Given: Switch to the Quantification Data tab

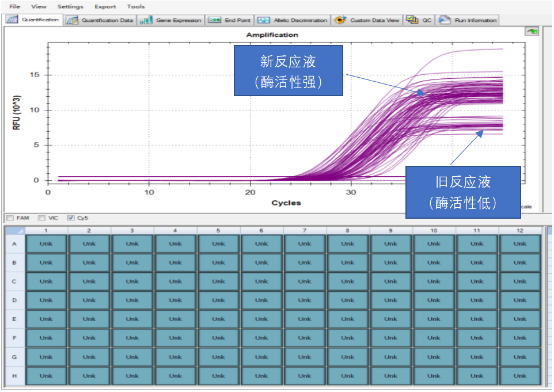Looking at the screenshot, I should pos(100,20).
